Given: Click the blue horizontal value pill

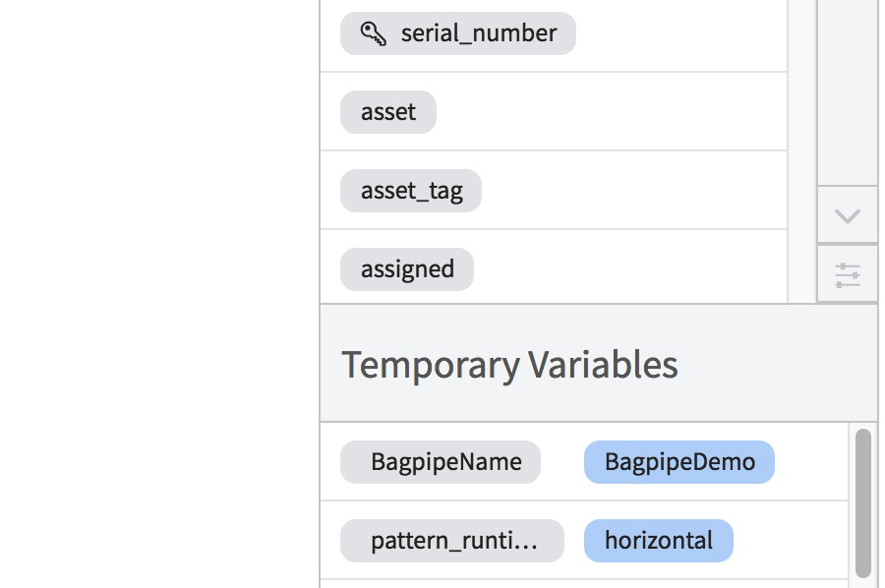Looking at the screenshot, I should [x=659, y=541].
